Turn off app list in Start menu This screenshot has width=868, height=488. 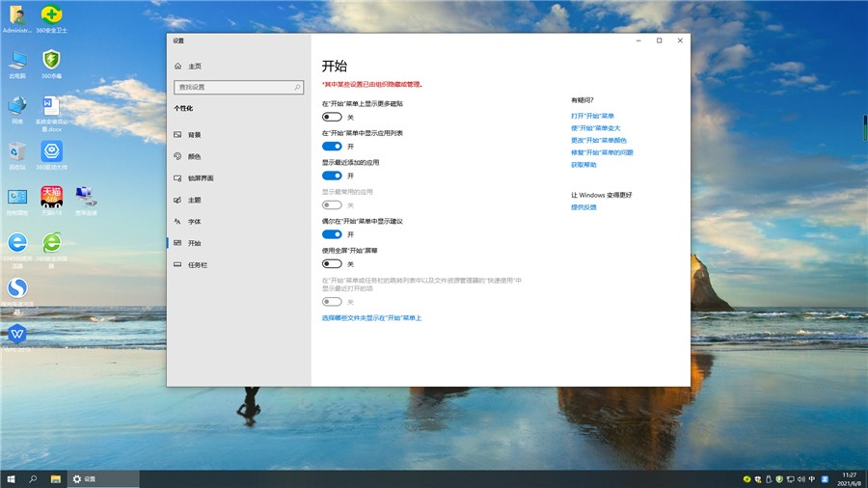click(332, 146)
